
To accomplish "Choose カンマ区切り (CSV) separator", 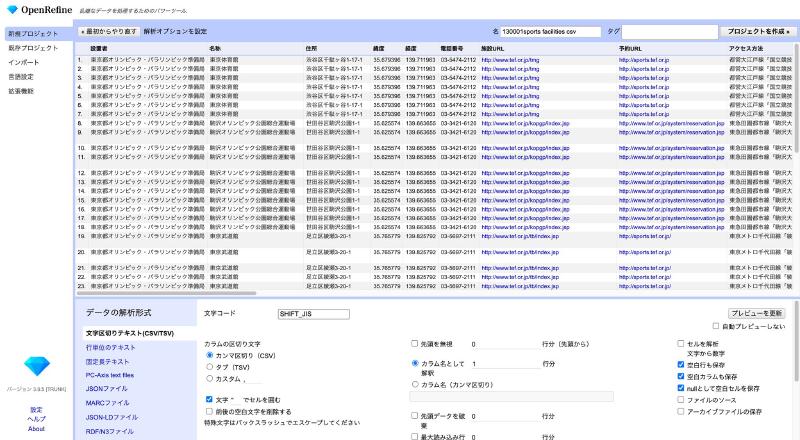I will click(x=210, y=355).
